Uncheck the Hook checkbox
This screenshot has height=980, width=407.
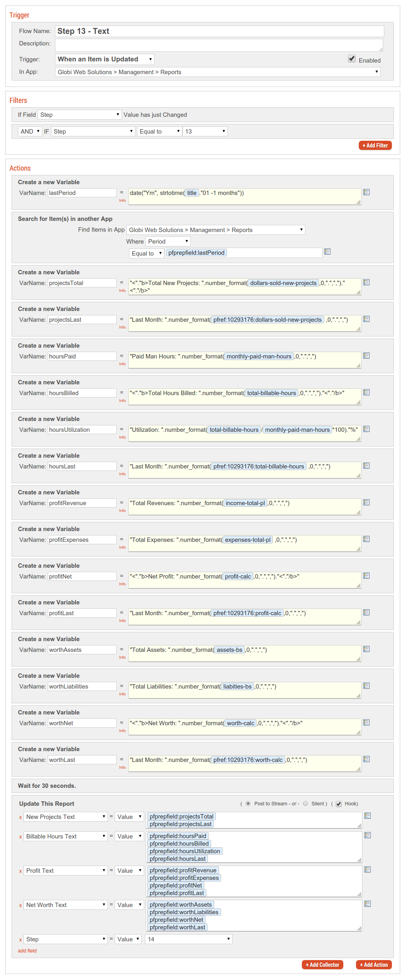339,804
